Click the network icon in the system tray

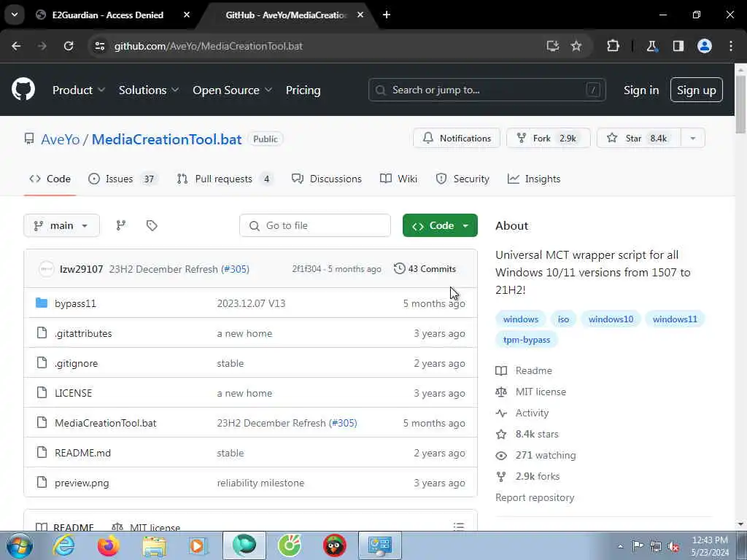point(656,546)
